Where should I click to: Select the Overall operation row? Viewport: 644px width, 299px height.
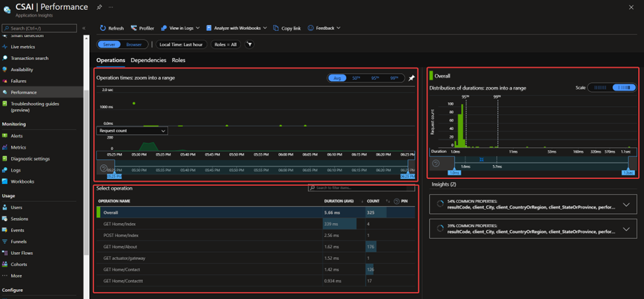click(256, 213)
